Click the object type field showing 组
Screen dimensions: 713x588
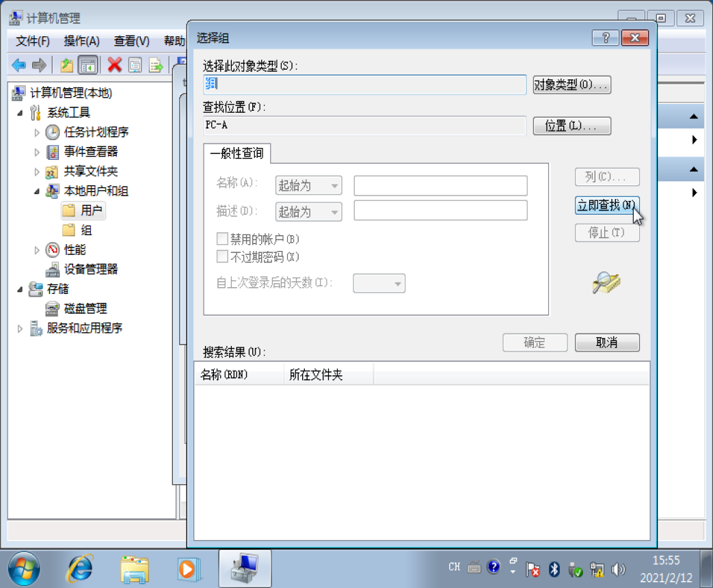(364, 84)
